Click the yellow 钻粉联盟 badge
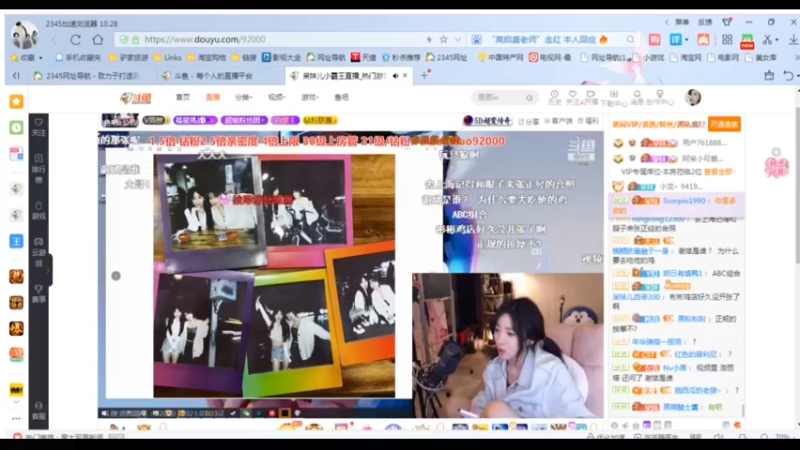This screenshot has height=450, width=800. click(320, 120)
